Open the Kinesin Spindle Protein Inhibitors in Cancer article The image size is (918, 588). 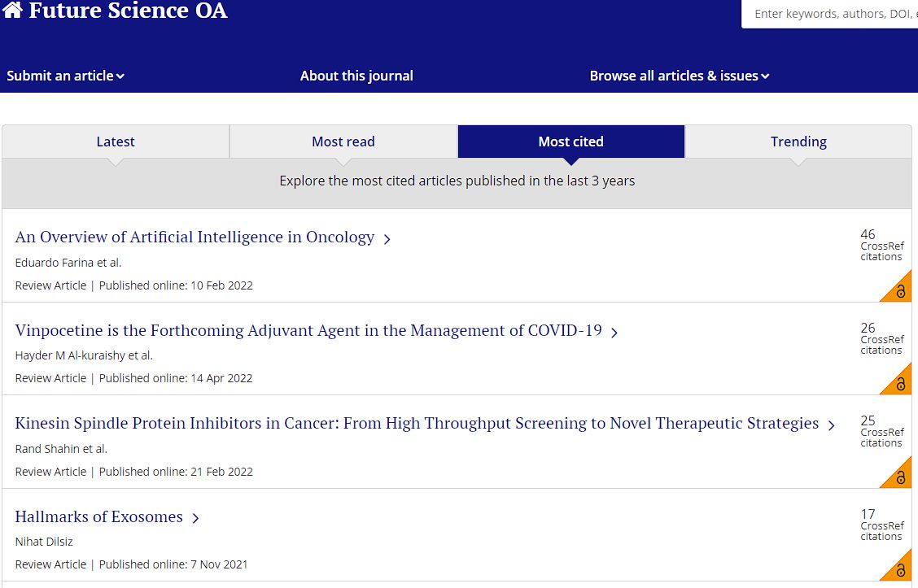tap(417, 423)
